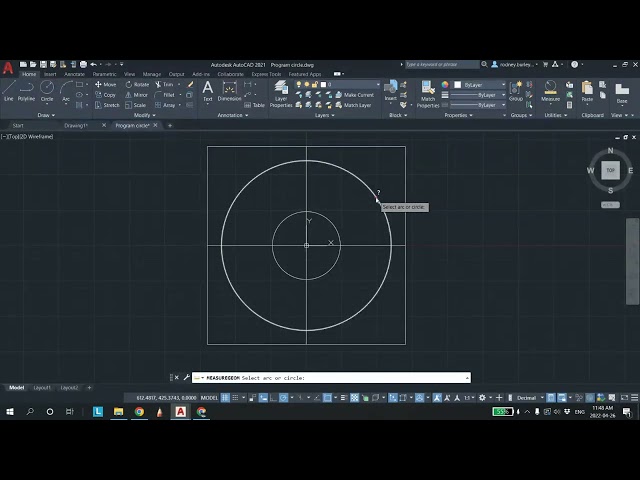The height and width of the screenshot is (480, 640).
Task: Toggle the drawing grid display in status bar
Action: point(225,398)
